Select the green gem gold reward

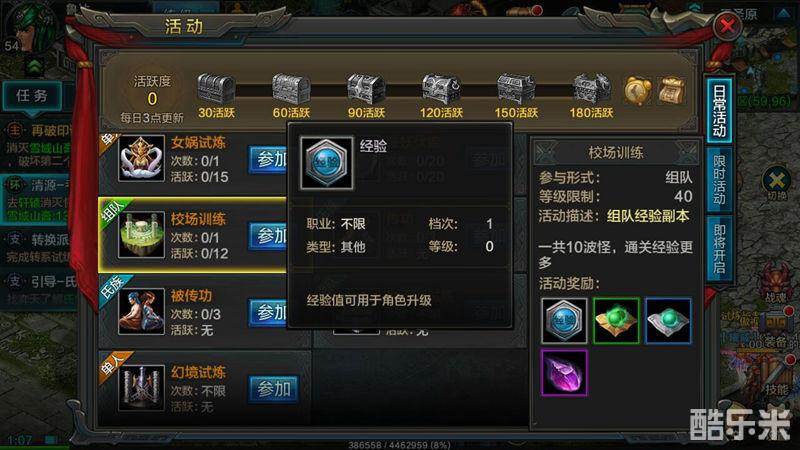coord(616,321)
